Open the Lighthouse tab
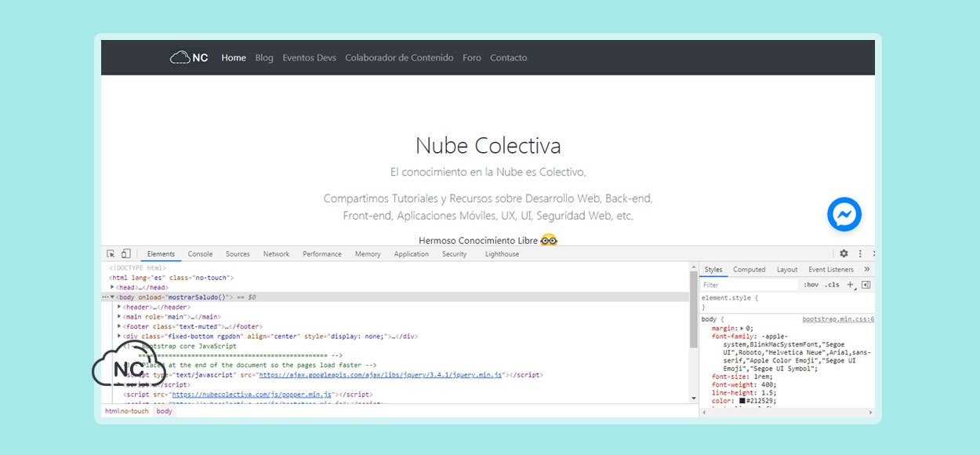This screenshot has width=980, height=455. [x=502, y=254]
